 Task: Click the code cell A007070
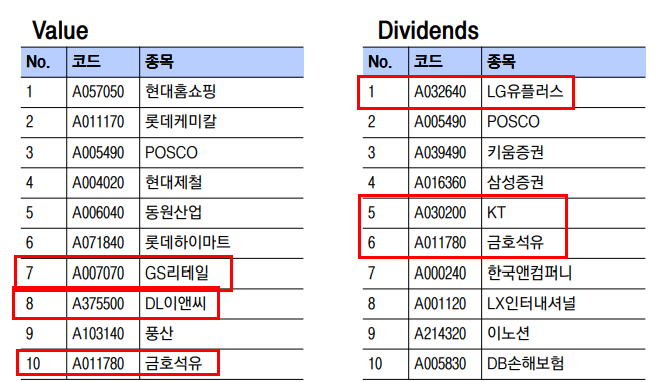pos(98,273)
